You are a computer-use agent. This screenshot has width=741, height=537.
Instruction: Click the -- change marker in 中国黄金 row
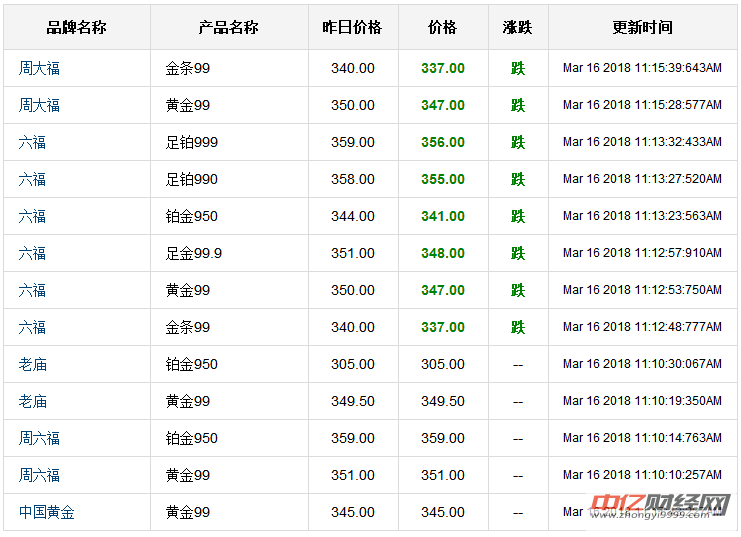518,513
